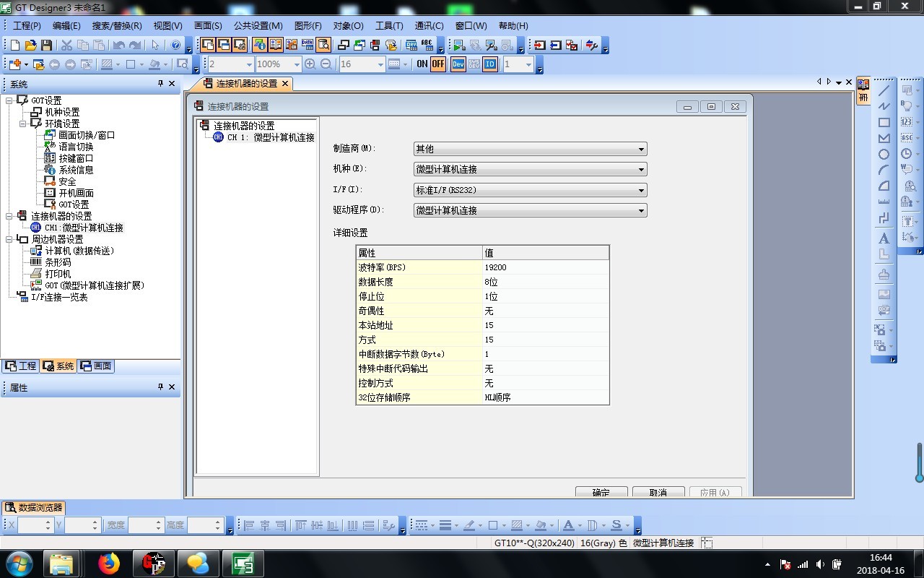This screenshot has width=924, height=578.
Task: Select the Polyline drawing tool
Action: tap(884, 107)
